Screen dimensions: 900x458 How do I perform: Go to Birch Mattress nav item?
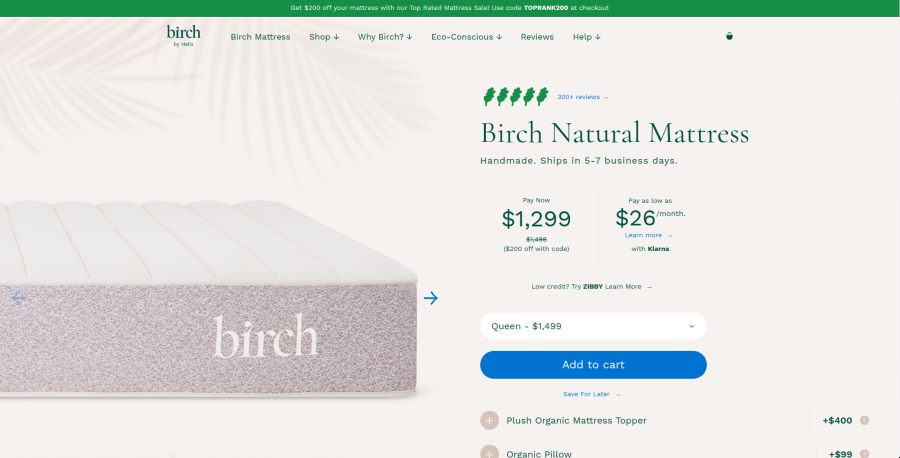coord(260,37)
